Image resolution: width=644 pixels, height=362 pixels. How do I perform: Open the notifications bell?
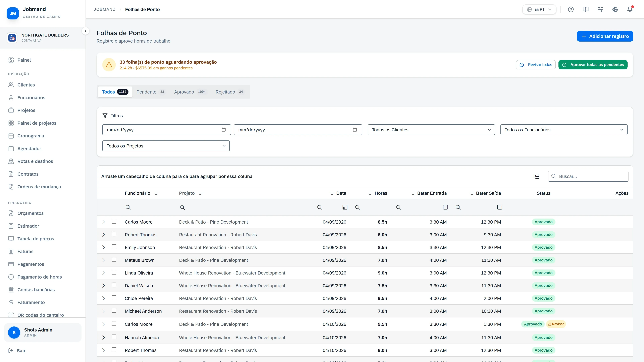click(630, 10)
